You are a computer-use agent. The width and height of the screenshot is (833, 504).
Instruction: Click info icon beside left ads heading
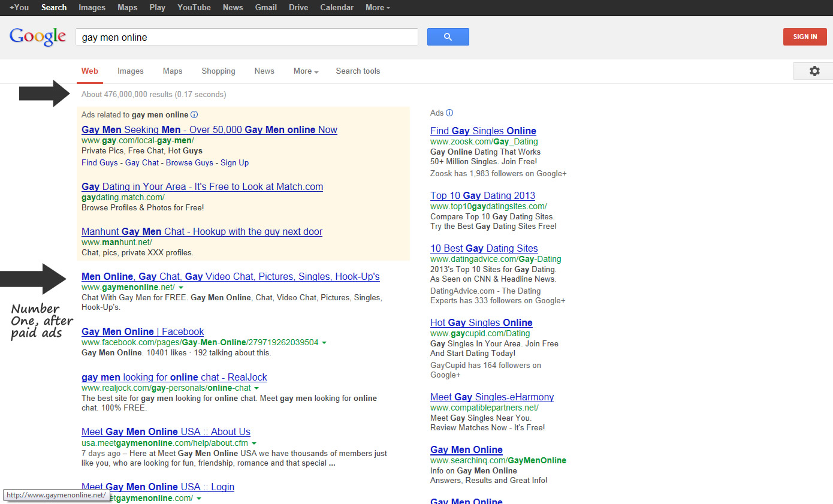(194, 114)
